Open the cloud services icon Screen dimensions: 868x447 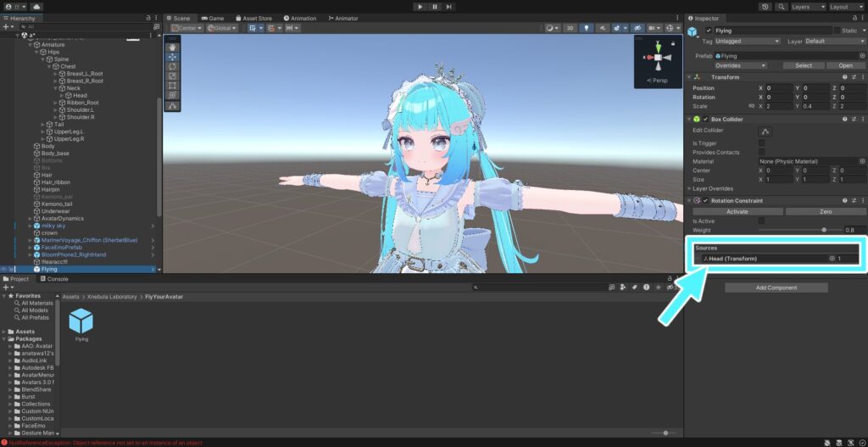[36, 6]
